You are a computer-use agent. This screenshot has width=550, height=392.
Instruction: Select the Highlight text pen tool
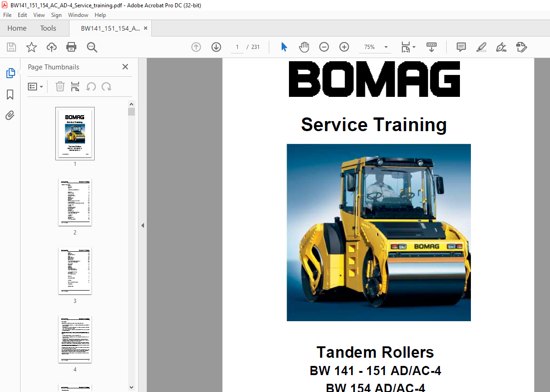click(481, 47)
